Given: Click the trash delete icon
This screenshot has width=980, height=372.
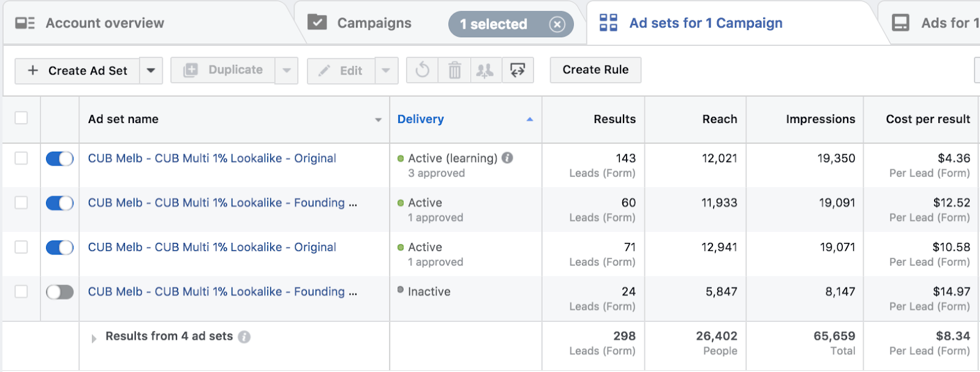Looking at the screenshot, I should [454, 70].
